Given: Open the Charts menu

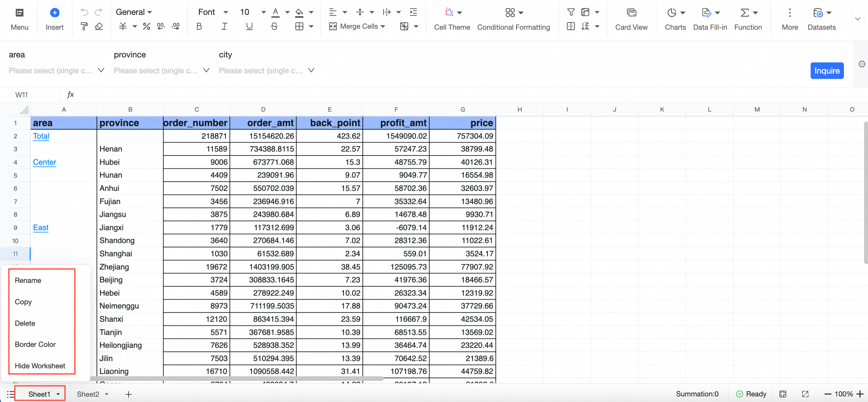Looking at the screenshot, I should coord(675,19).
